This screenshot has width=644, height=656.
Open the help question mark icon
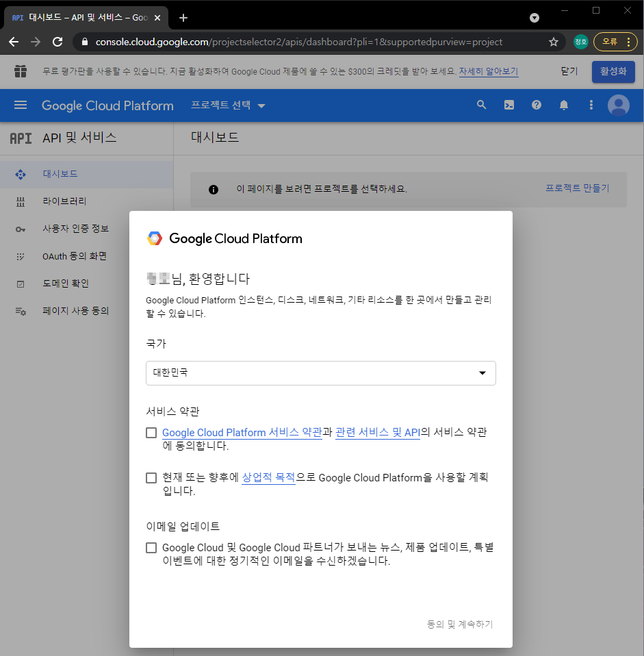537,105
